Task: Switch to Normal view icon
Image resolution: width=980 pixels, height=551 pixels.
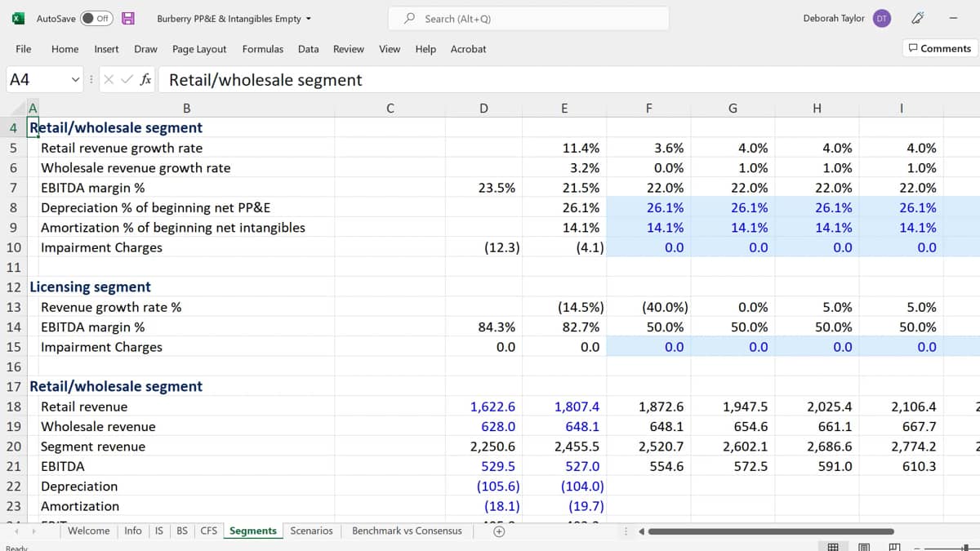Action: [x=833, y=546]
